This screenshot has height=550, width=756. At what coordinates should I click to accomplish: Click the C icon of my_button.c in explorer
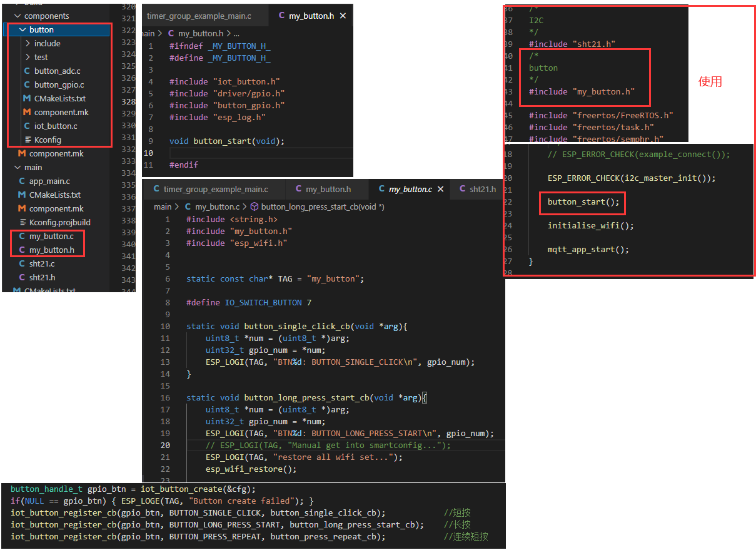(22, 236)
